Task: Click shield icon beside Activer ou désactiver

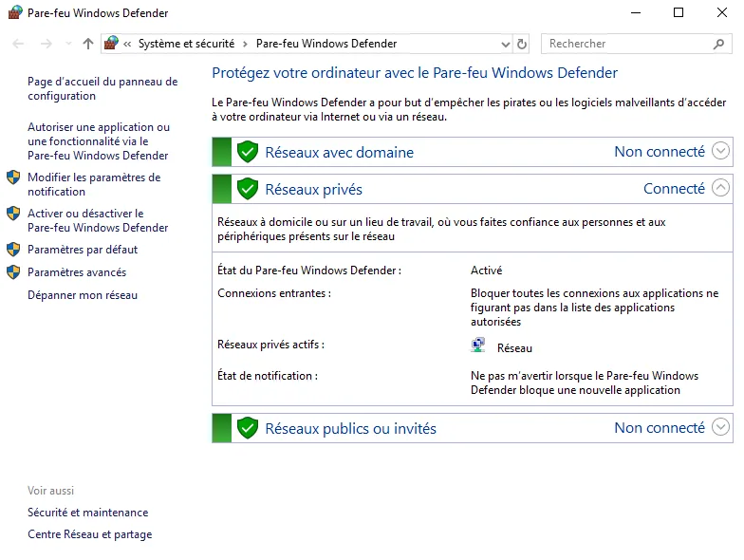Action: 13,213
